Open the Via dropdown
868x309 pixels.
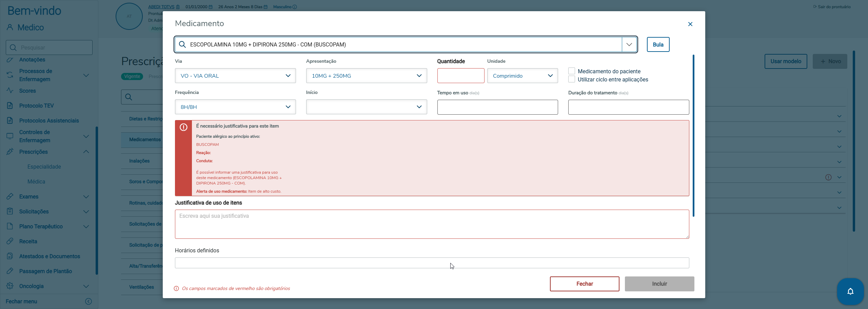coord(235,76)
